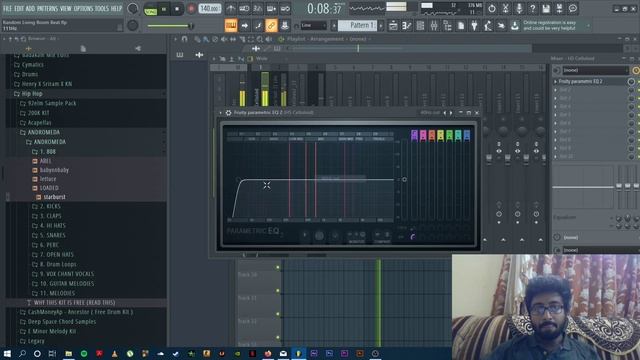Open the TOOLS menu
640x360 pixels.
click(x=102, y=9)
